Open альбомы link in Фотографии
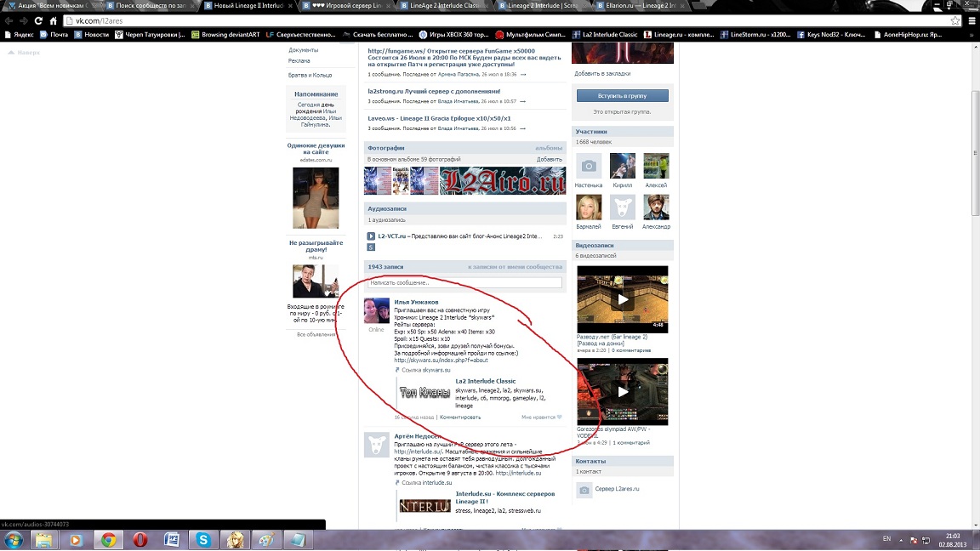 [x=548, y=148]
